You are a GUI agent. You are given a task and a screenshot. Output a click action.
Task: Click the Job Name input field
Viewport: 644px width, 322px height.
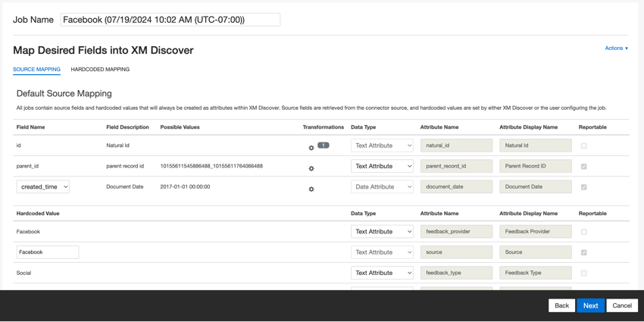tap(170, 20)
